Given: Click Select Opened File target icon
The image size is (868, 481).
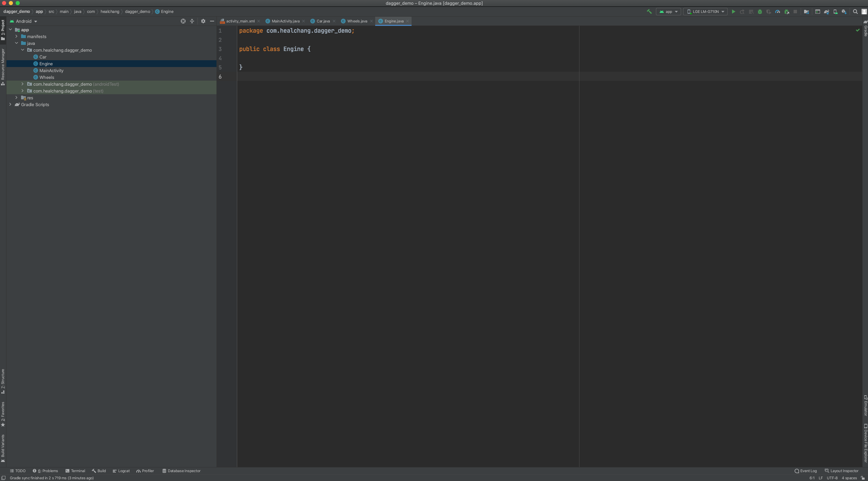Looking at the screenshot, I should 183,21.
